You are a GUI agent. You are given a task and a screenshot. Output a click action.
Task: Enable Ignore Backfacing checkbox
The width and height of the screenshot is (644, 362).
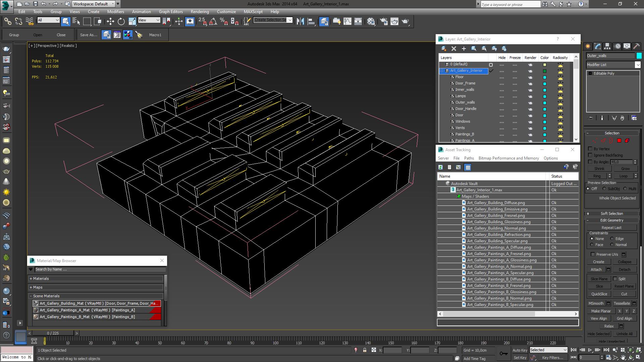tap(590, 155)
